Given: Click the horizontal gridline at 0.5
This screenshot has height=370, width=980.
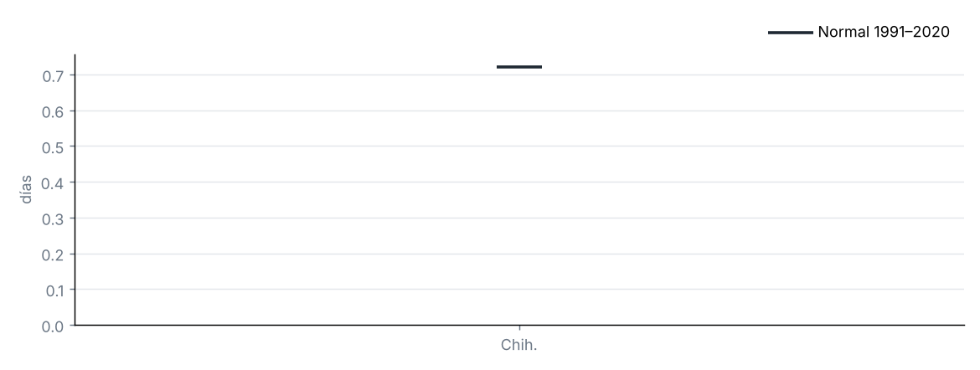Looking at the screenshot, I should pos(519,146).
